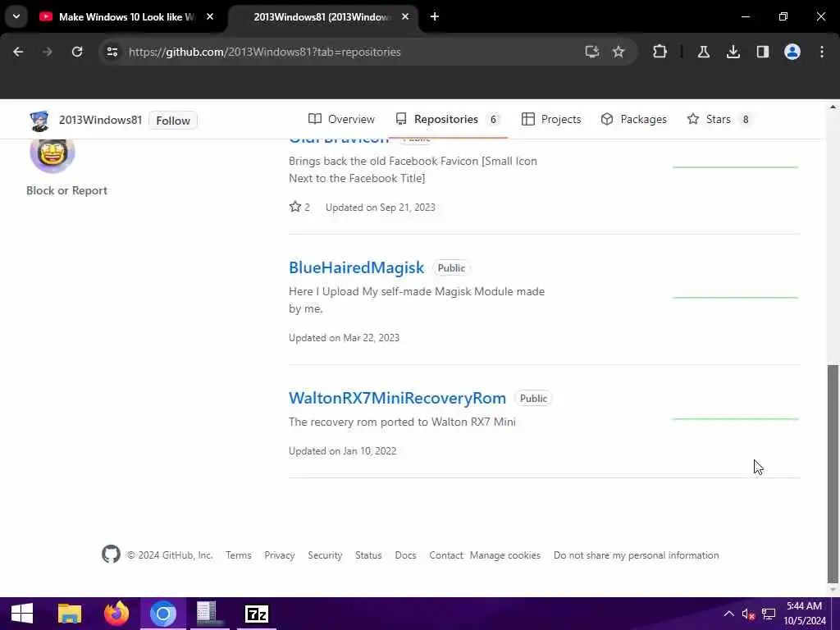
Task: Show hidden system tray icons
Action: [728, 614]
